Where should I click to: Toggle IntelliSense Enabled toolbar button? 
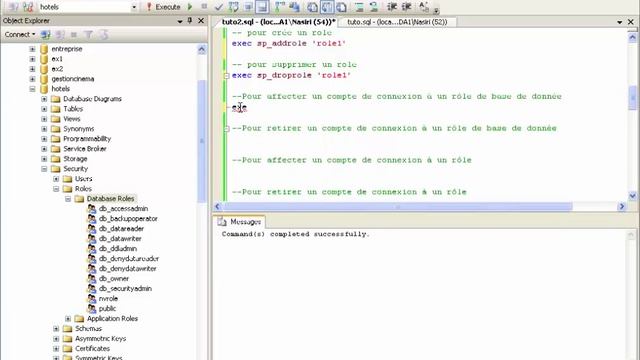(x=262, y=7)
